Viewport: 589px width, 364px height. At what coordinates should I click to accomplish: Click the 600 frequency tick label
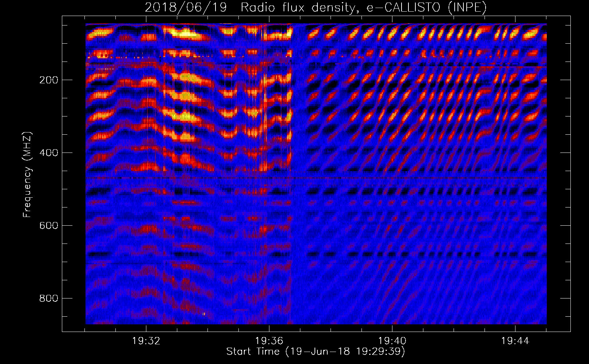[49, 226]
